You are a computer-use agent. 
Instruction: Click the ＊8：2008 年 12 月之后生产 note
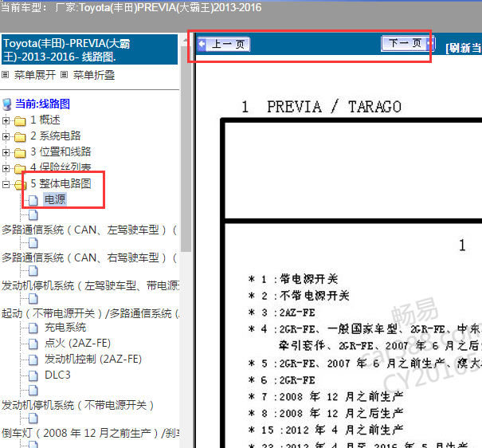326,413
